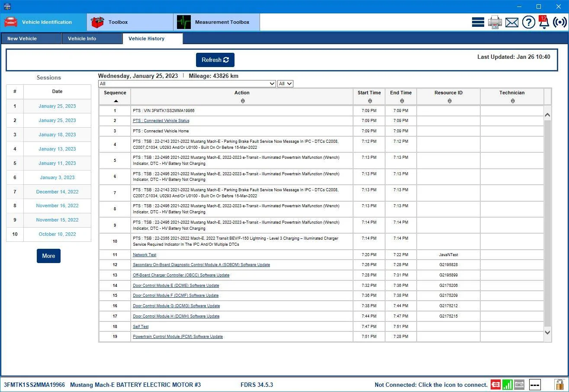The width and height of the screenshot is (569, 392).
Task: Click the padlock icon in status bar
Action: [x=559, y=384]
